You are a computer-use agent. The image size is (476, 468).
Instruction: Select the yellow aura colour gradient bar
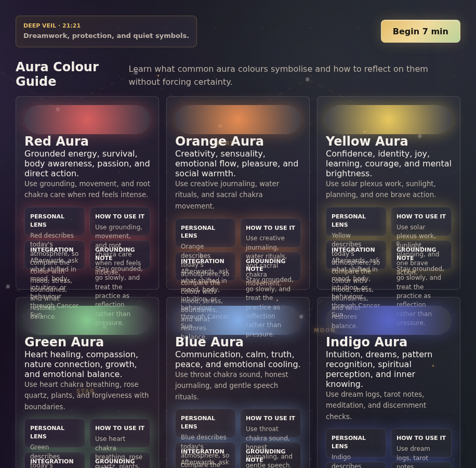tap(389, 120)
